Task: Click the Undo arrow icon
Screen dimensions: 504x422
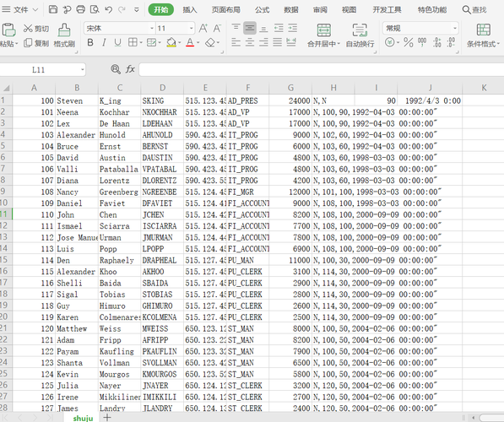Action: click(x=108, y=9)
